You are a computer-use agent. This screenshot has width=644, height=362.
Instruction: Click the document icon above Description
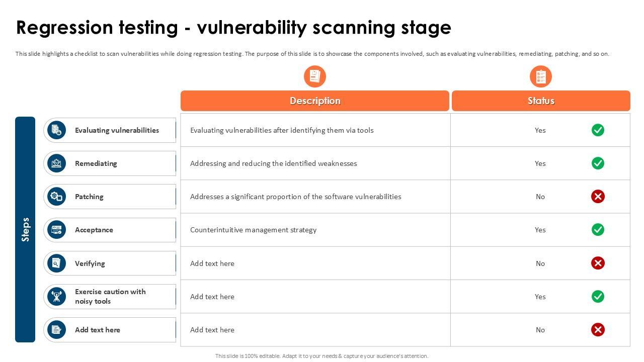pyautogui.click(x=315, y=76)
